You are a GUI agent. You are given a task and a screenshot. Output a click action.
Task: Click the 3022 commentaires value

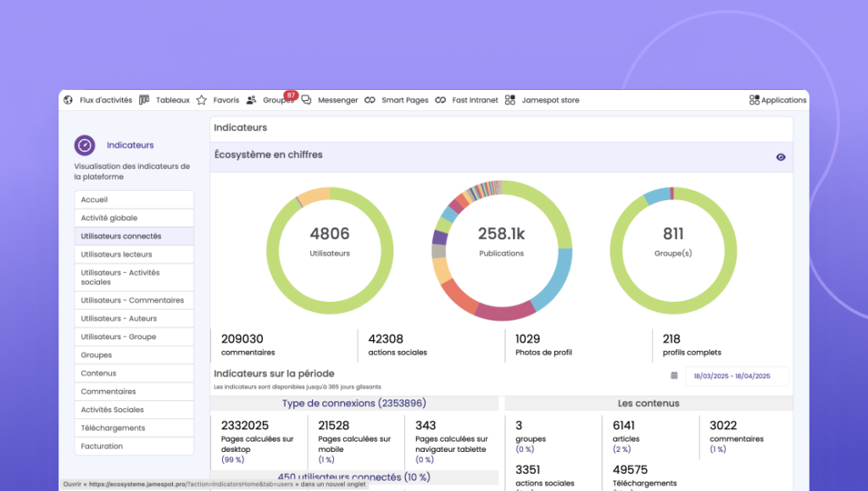pos(724,426)
